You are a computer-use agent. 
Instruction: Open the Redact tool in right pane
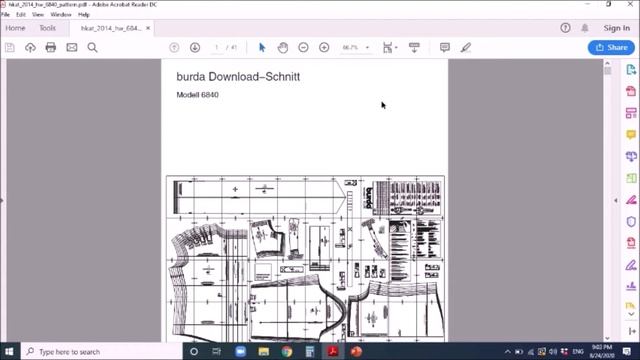(631, 200)
